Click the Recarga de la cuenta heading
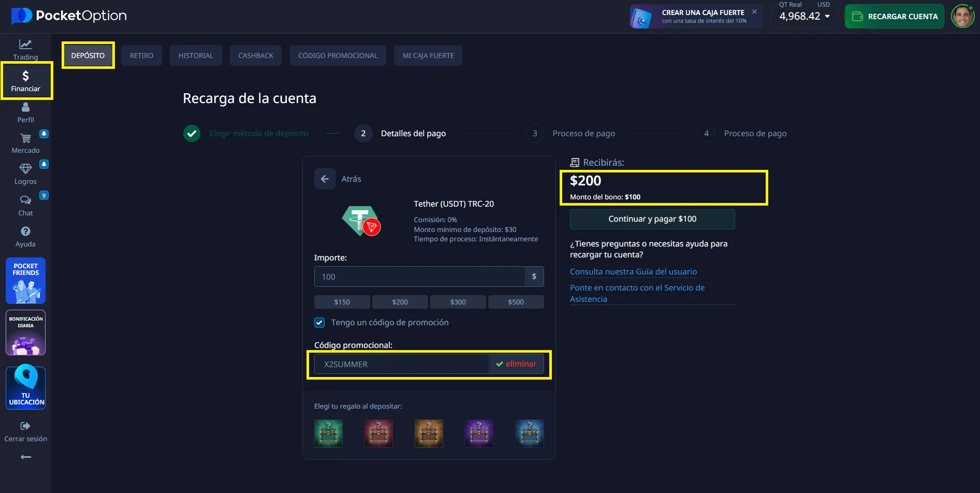980x493 pixels. point(250,98)
